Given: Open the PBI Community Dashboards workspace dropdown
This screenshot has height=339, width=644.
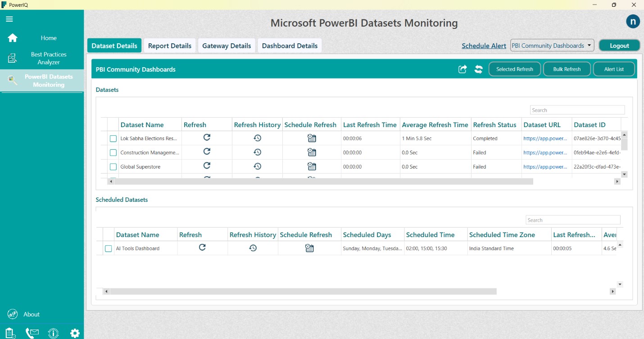Looking at the screenshot, I should 552,46.
